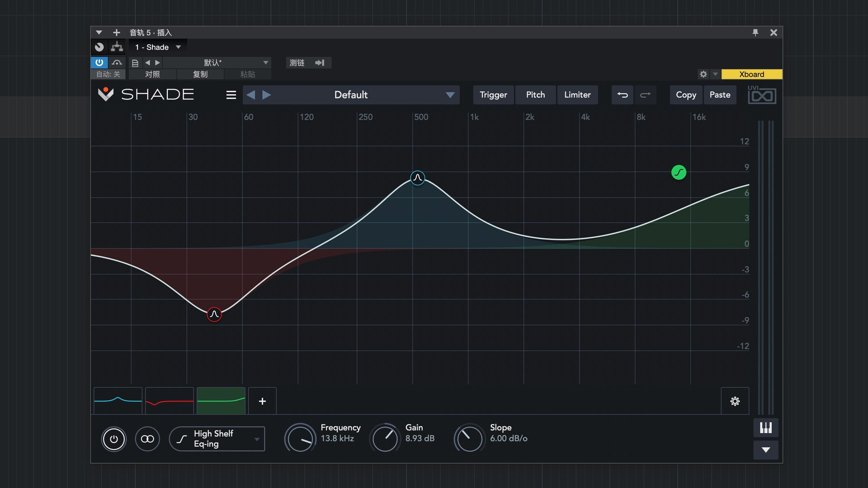868x488 pixels.
Task: Click the Frequency knob
Action: [x=300, y=438]
